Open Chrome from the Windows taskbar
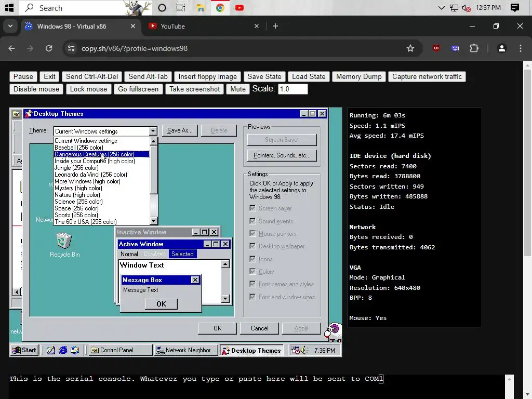532x399 pixels. click(220, 7)
